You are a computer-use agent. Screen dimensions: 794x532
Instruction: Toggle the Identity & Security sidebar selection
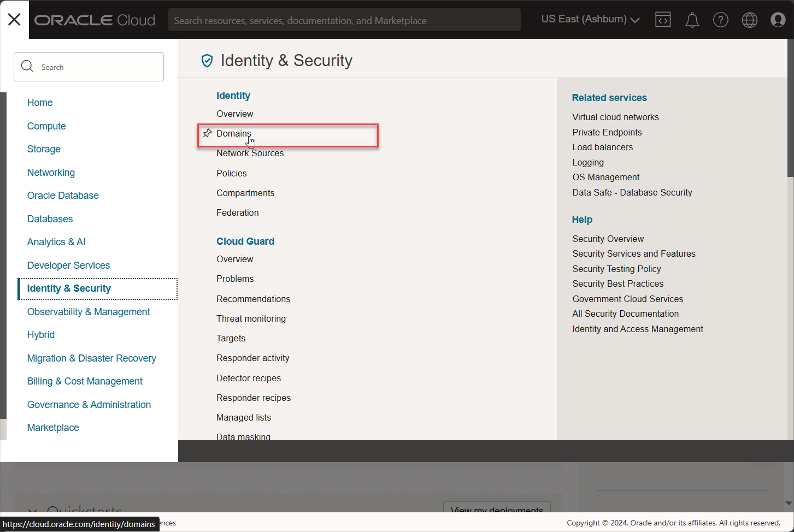coord(69,288)
